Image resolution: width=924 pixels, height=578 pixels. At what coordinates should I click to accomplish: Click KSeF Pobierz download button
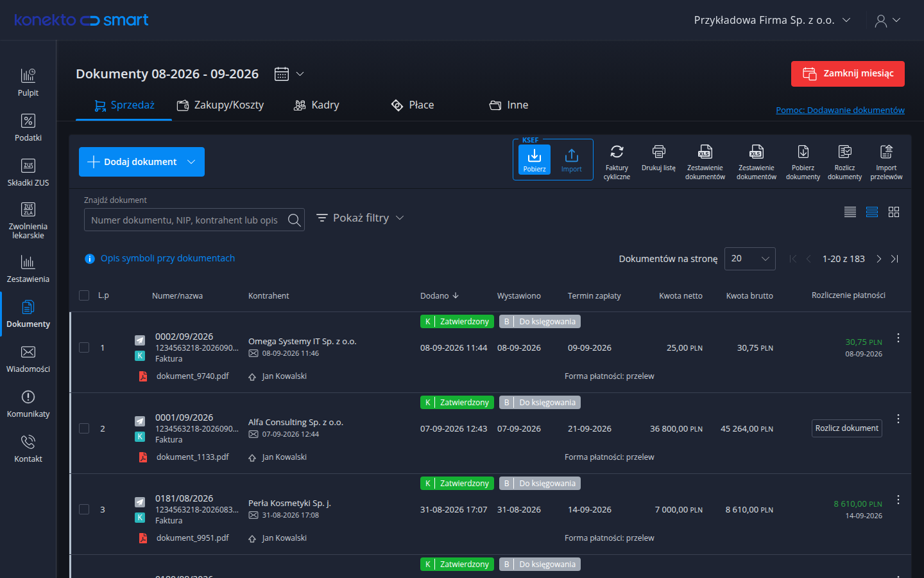[x=535, y=159]
